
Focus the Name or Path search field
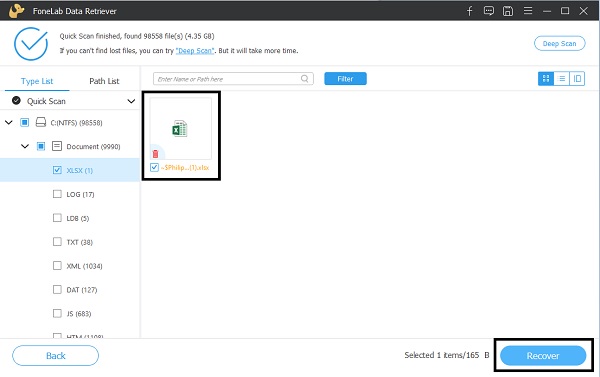tap(233, 79)
